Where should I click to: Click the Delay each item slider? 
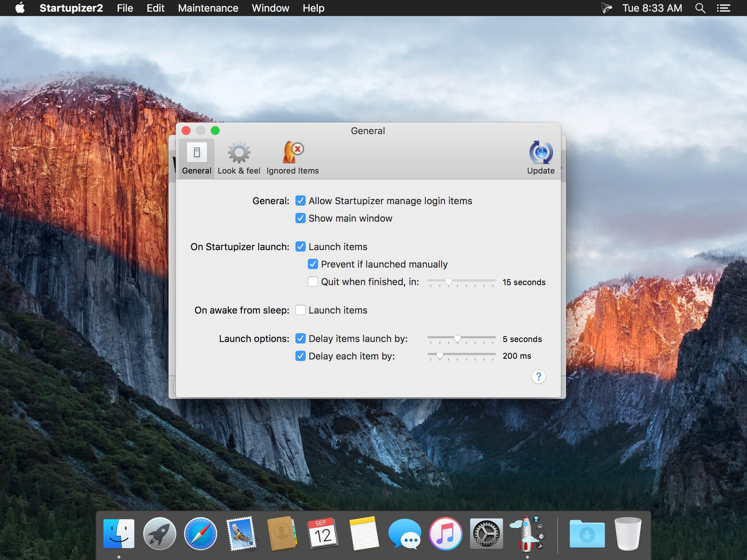tap(461, 356)
